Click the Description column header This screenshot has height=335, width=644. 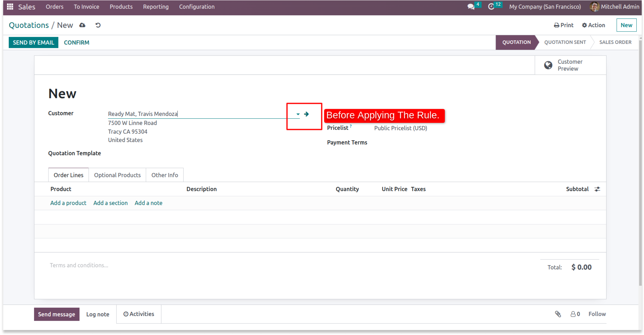pos(202,189)
